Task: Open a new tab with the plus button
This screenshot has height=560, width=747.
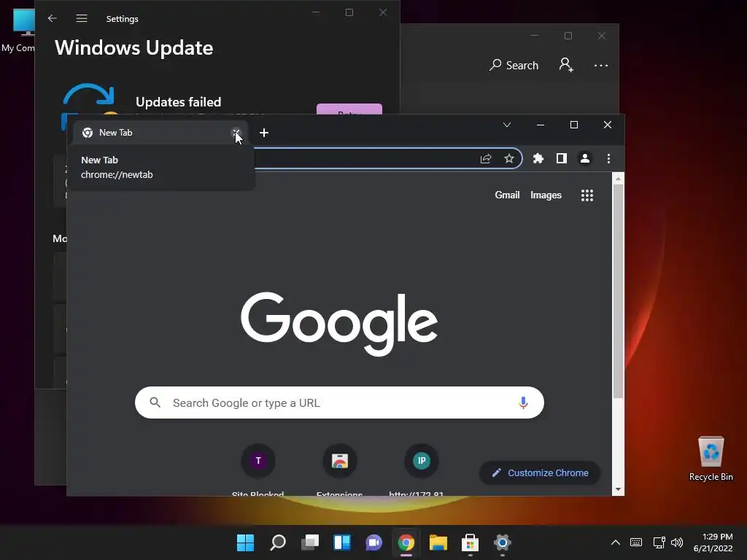Action: point(264,133)
